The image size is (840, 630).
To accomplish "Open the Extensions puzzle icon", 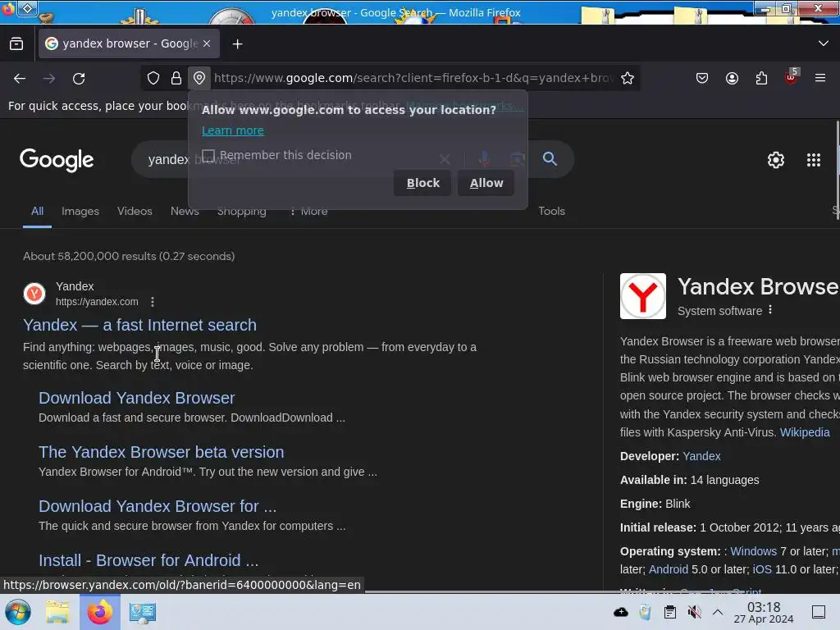I will pyautogui.click(x=761, y=78).
